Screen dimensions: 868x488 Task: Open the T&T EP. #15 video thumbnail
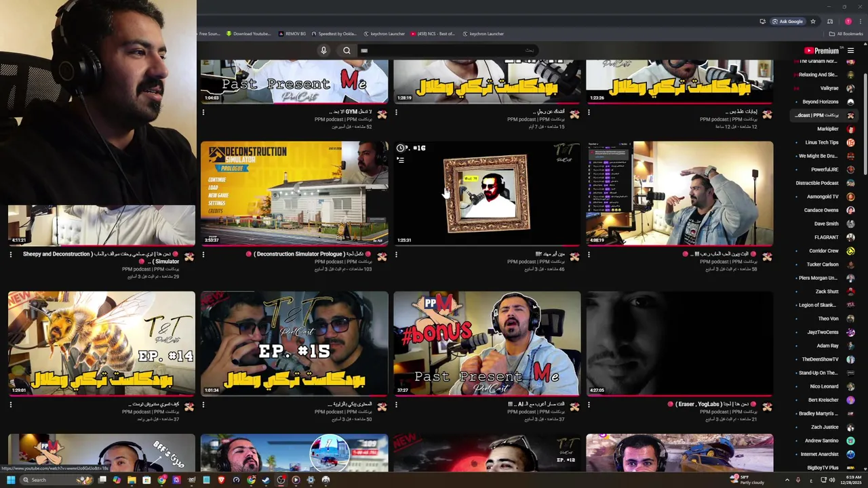294,344
